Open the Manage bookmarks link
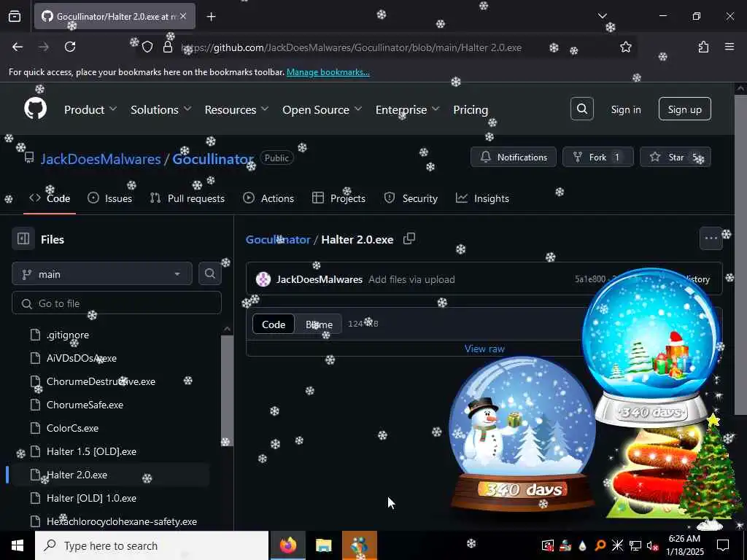The height and width of the screenshot is (560, 747). pyautogui.click(x=328, y=72)
